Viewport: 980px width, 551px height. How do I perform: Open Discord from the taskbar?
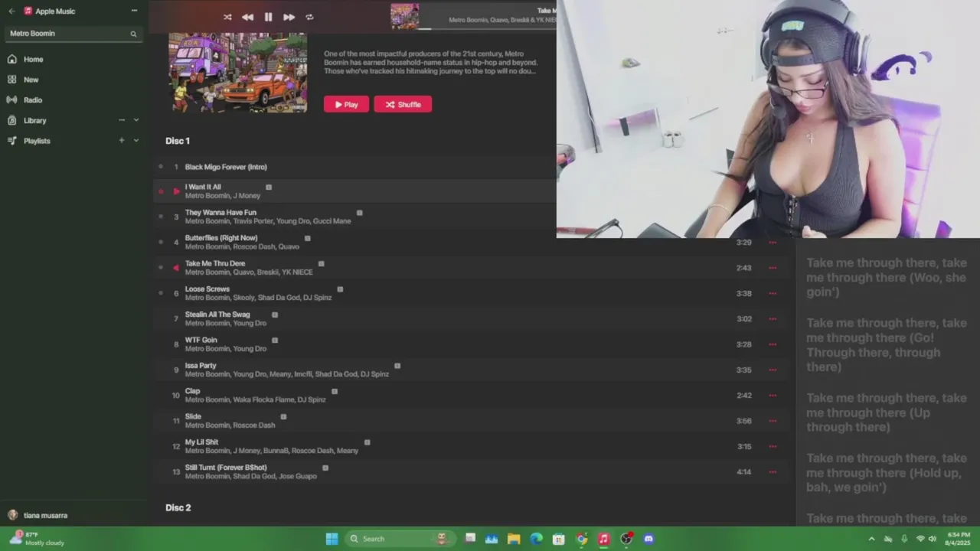pos(648,539)
